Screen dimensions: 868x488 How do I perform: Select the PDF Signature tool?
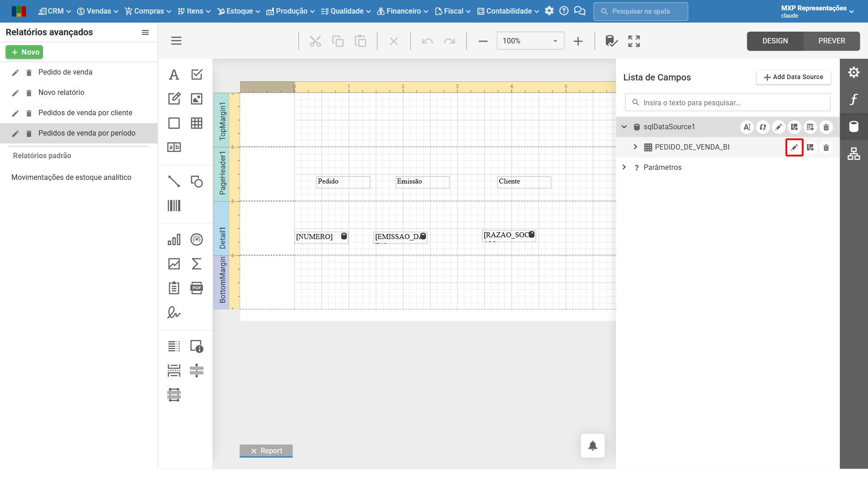coord(174,313)
